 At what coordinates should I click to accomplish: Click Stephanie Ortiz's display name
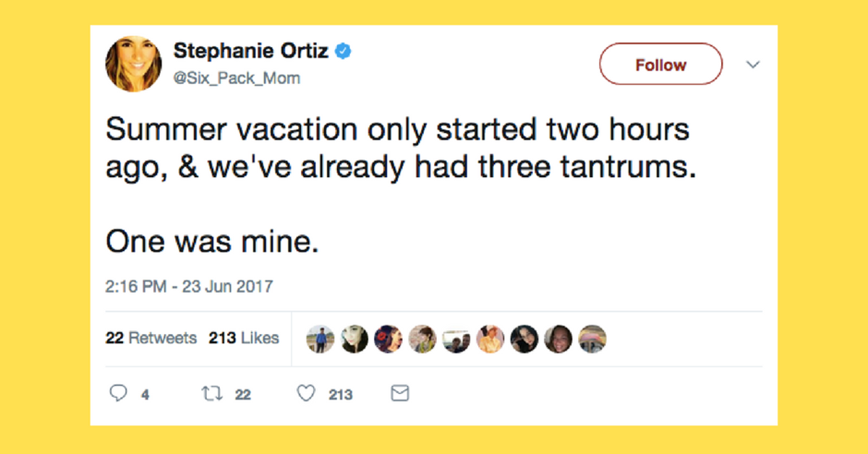[251, 51]
